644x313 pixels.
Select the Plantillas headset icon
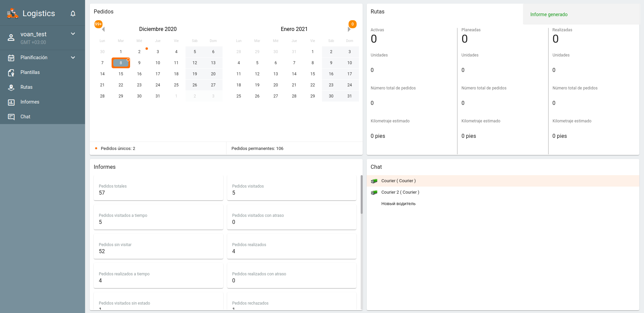[11, 72]
